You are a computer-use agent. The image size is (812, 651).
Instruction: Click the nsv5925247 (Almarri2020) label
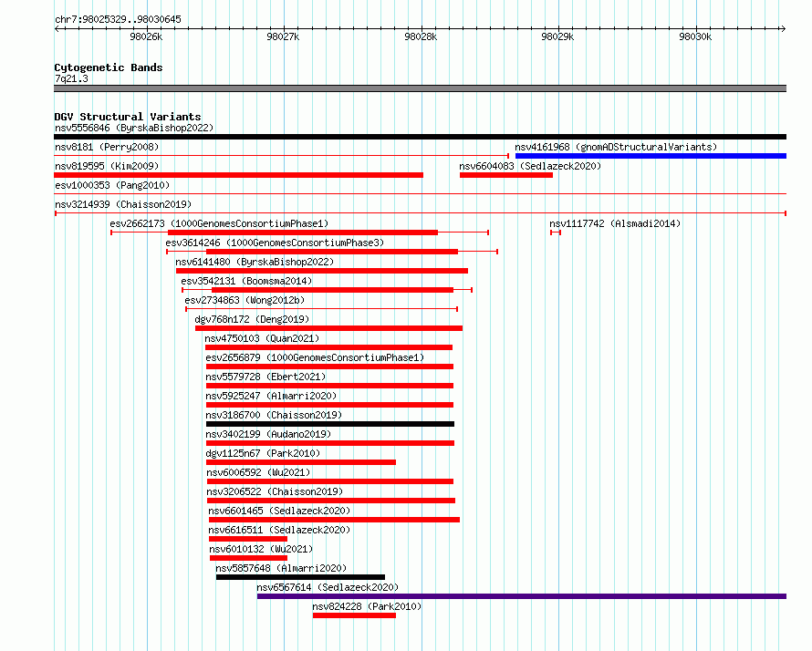tap(271, 396)
